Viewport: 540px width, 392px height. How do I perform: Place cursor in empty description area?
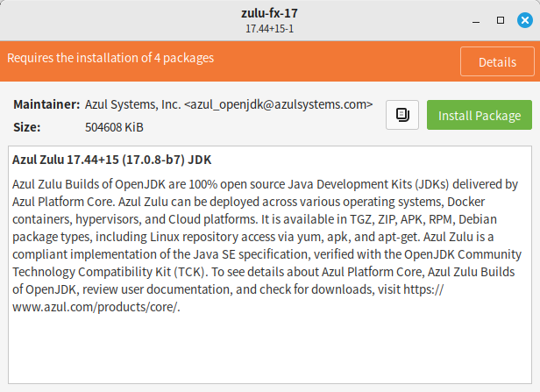point(270,348)
